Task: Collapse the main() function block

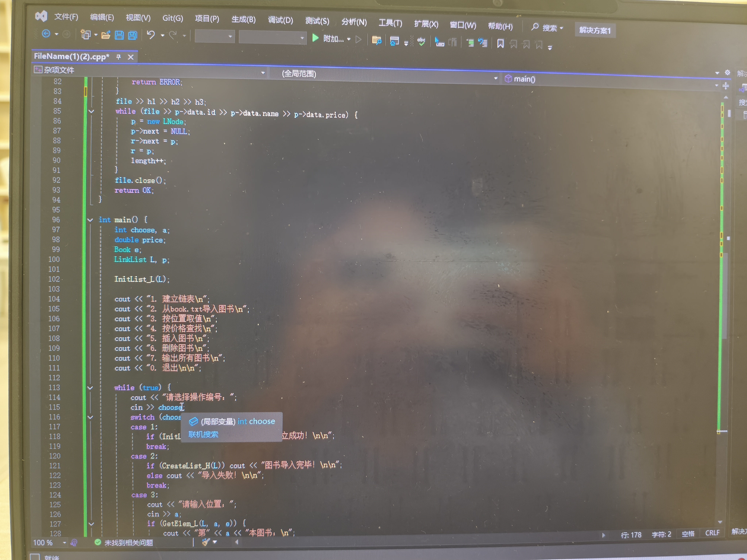Action: coord(90,220)
